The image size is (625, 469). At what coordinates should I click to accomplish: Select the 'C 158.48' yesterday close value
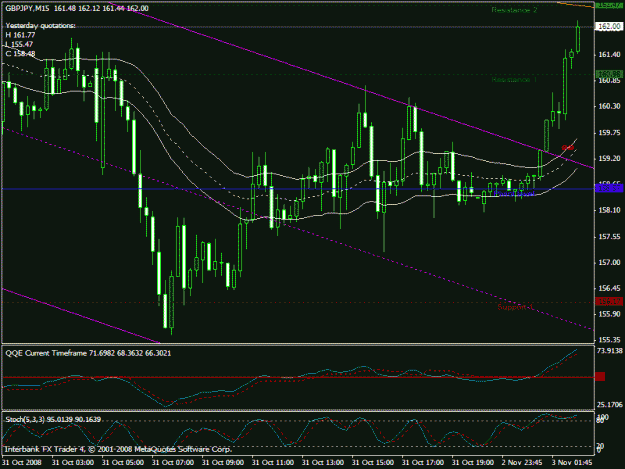pos(20,54)
